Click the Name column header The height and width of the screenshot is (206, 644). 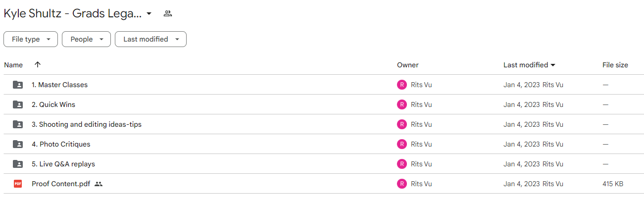tap(13, 65)
